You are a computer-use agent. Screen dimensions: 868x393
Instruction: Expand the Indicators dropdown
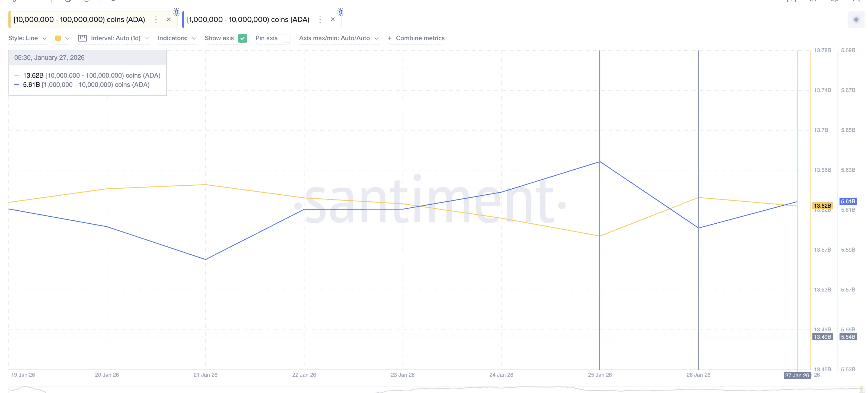[x=177, y=39]
